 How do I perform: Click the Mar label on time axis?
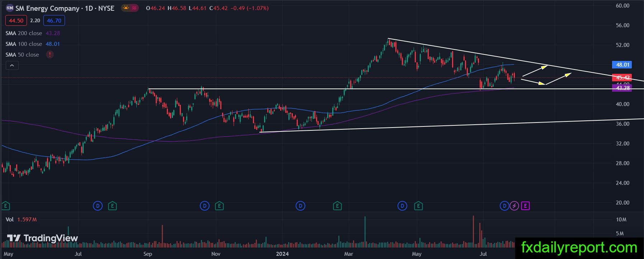[x=348, y=254]
